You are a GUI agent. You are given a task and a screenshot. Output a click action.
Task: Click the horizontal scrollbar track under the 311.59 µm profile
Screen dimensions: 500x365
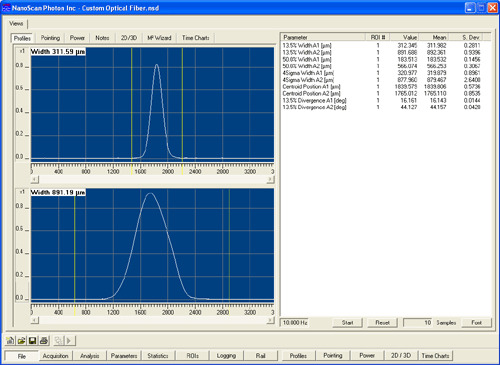(153, 179)
